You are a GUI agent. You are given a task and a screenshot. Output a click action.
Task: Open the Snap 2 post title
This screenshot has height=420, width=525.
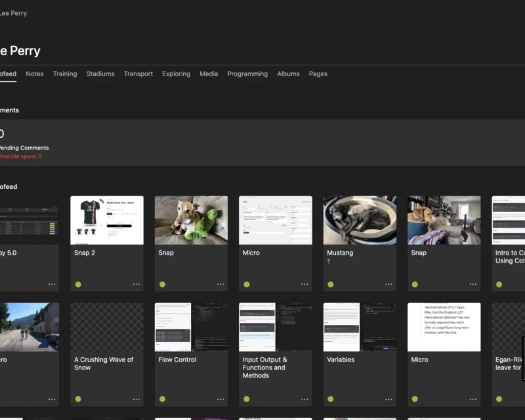click(x=85, y=253)
